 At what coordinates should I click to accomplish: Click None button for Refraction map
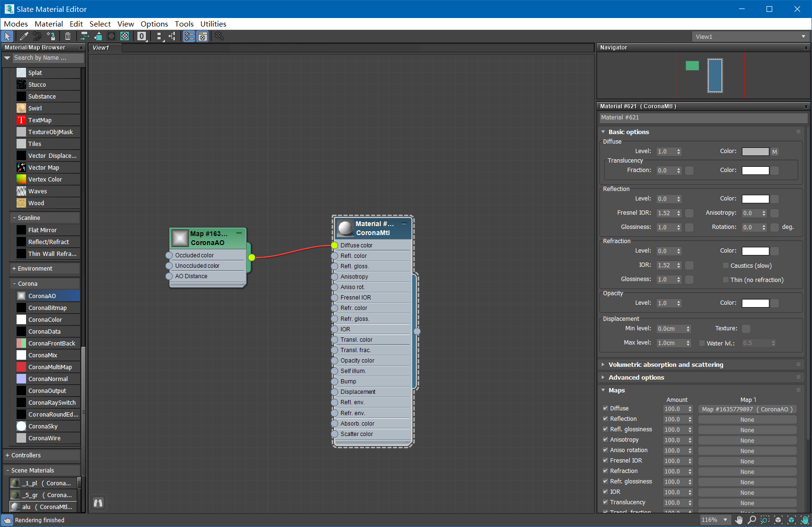(747, 472)
